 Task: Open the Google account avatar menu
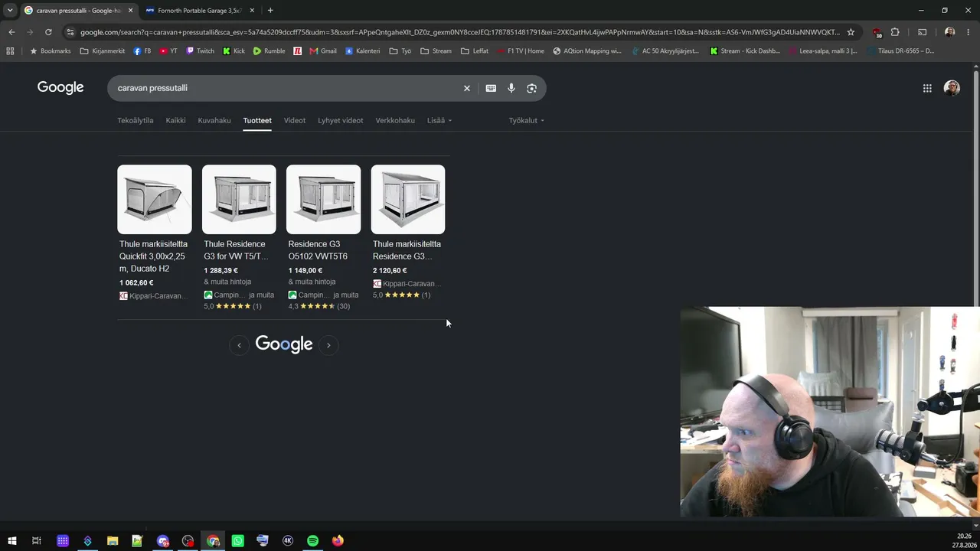(952, 88)
